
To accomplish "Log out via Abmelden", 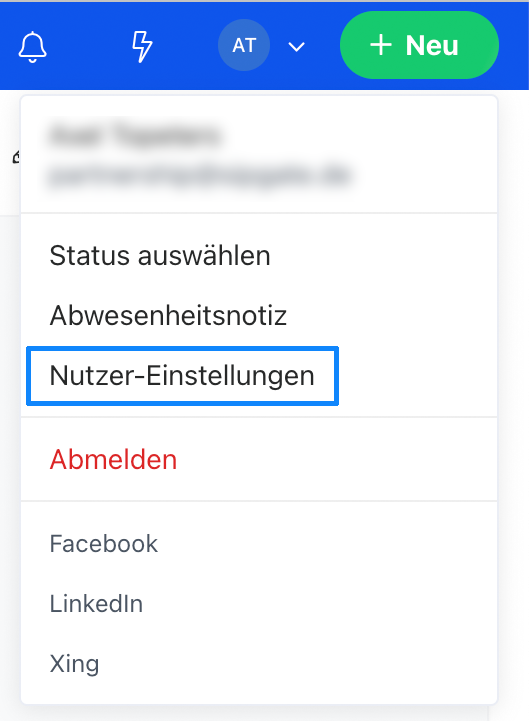I will tap(113, 459).
